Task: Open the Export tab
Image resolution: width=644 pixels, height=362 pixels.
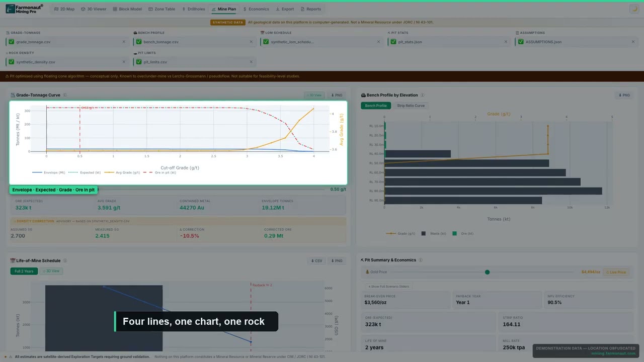Action: click(x=285, y=9)
